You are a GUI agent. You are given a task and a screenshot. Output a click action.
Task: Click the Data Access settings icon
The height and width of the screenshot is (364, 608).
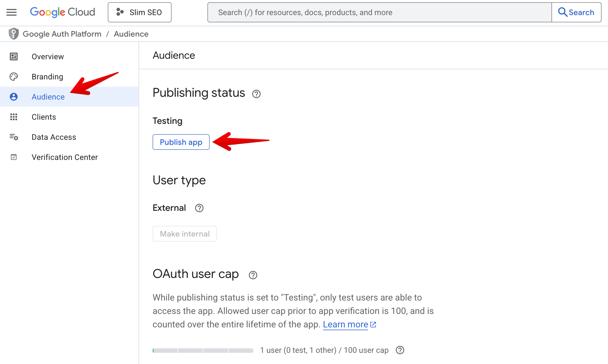pyautogui.click(x=13, y=137)
